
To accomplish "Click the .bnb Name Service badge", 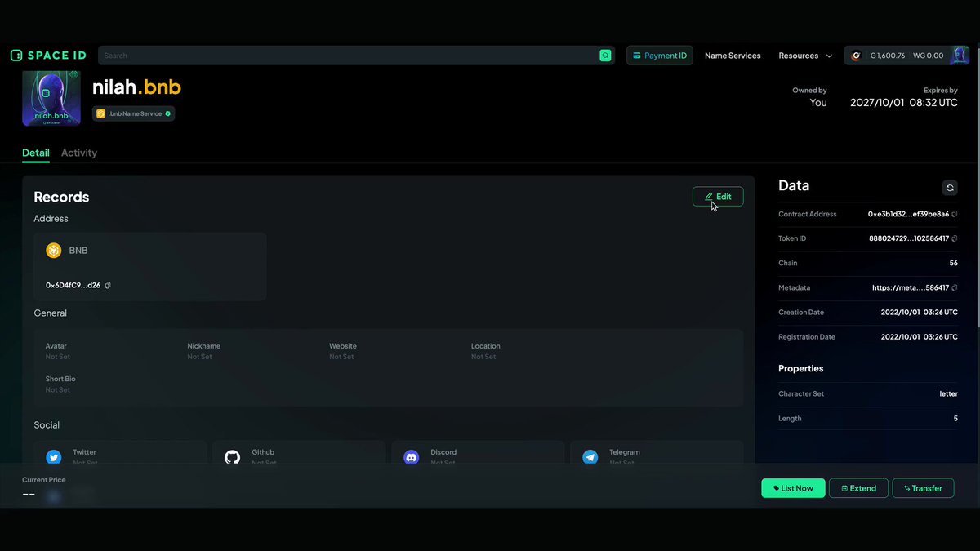I will coord(133,113).
